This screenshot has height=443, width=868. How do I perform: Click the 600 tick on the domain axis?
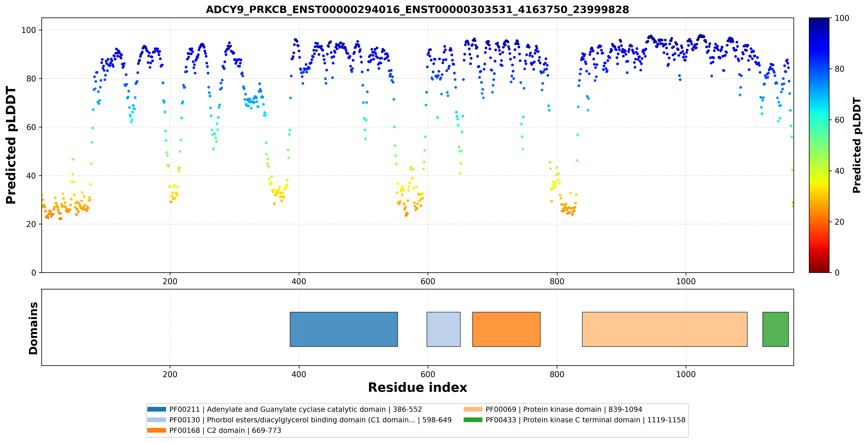[x=428, y=374]
